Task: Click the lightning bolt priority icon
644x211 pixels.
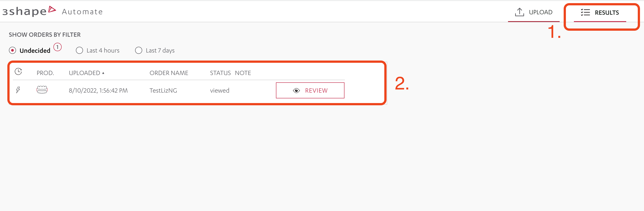Action: pyautogui.click(x=18, y=90)
